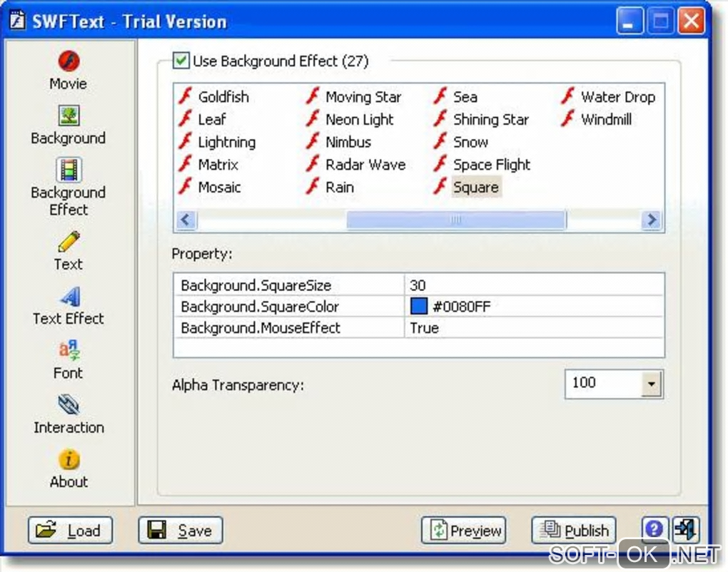Select the Snow effect
Image resolution: width=728 pixels, height=572 pixels.
point(471,142)
